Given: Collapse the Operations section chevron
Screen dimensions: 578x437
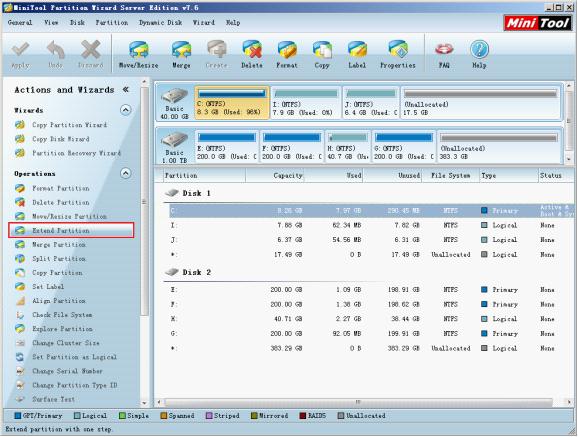Looking at the screenshot, I should click(x=126, y=173).
